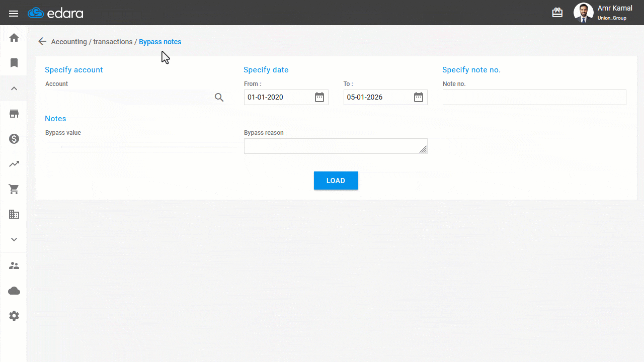644x362 pixels.
Task: Open the store sidebar icon
Action: coord(14,114)
